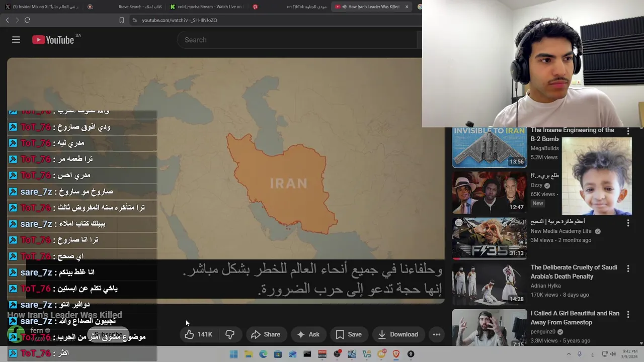Open The Deliberate Cruelty of Saudi Arabia's video title
The width and height of the screenshot is (644, 362).
coord(574,272)
